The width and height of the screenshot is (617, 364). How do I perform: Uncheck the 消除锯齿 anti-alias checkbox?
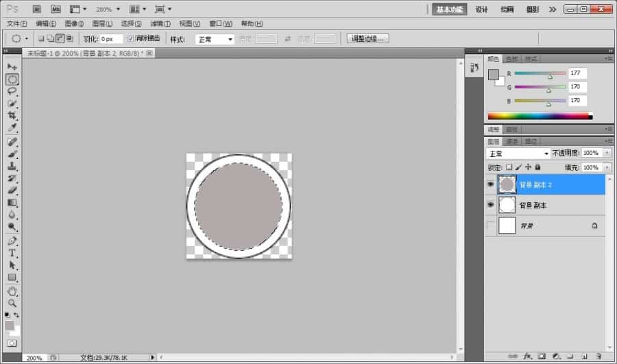click(131, 39)
